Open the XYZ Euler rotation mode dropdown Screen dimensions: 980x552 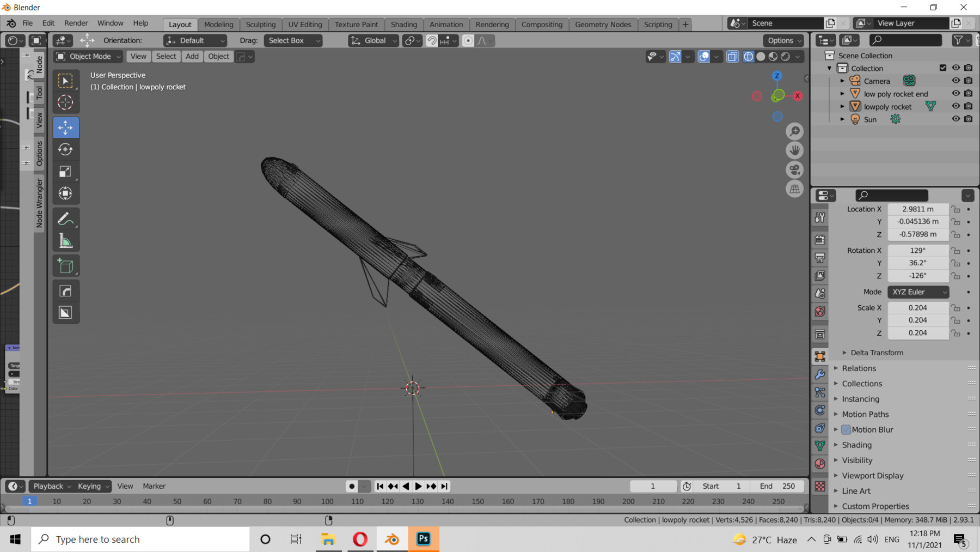[918, 292]
